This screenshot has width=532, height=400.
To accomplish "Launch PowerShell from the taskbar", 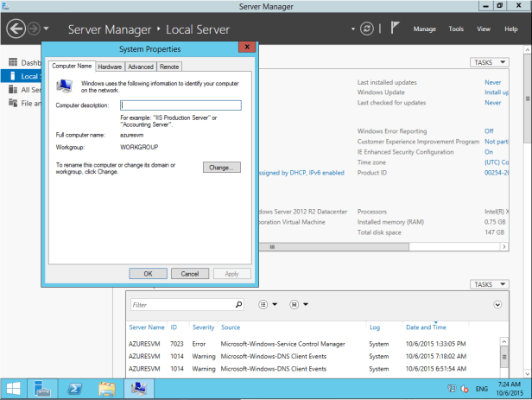I will (x=75, y=389).
